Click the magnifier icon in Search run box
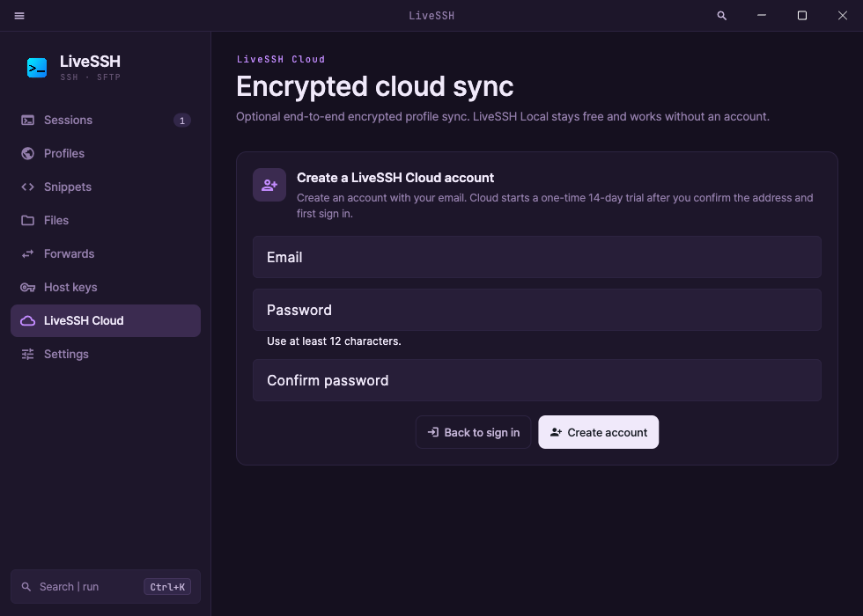863x616 pixels. click(26, 587)
